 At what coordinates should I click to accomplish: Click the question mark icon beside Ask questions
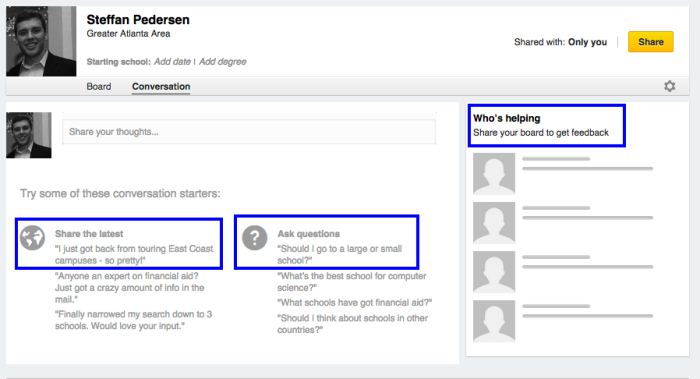tap(254, 238)
